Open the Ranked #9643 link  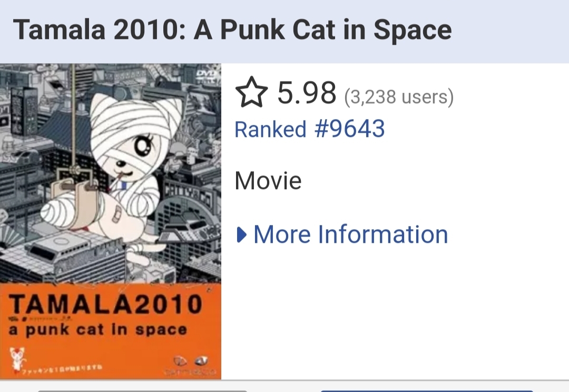point(309,129)
